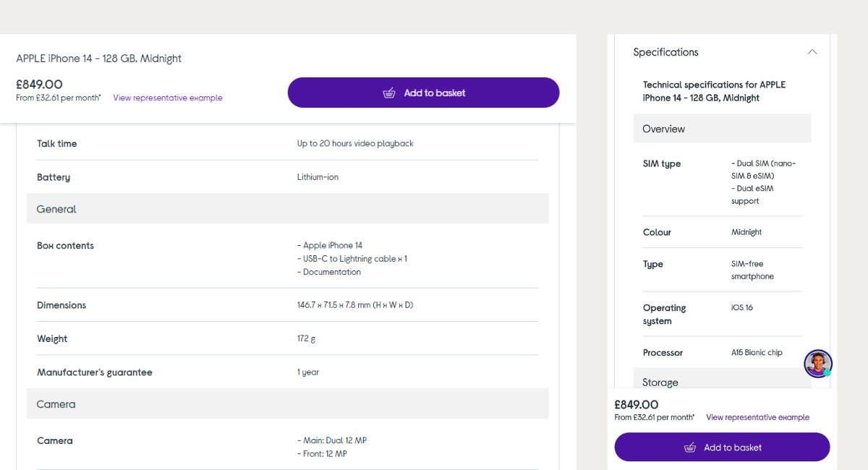Click the Colour label in sidebar
Image resolution: width=868 pixels, height=470 pixels.
click(x=657, y=232)
